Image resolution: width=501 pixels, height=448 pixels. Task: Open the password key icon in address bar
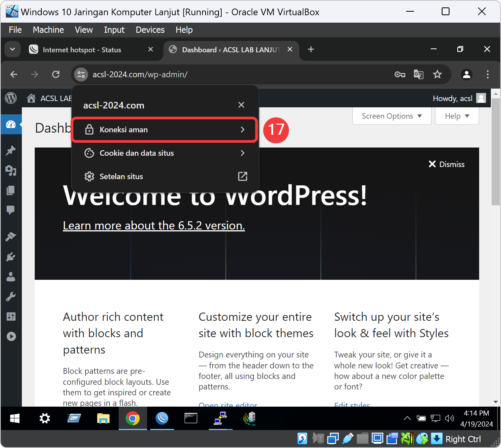point(400,75)
